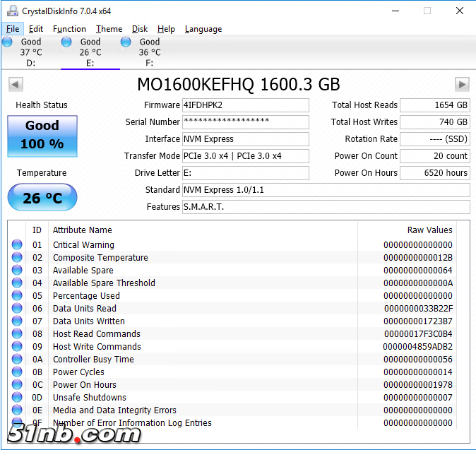Click raw value 0000000033B22F
476x450 pixels.
point(418,309)
